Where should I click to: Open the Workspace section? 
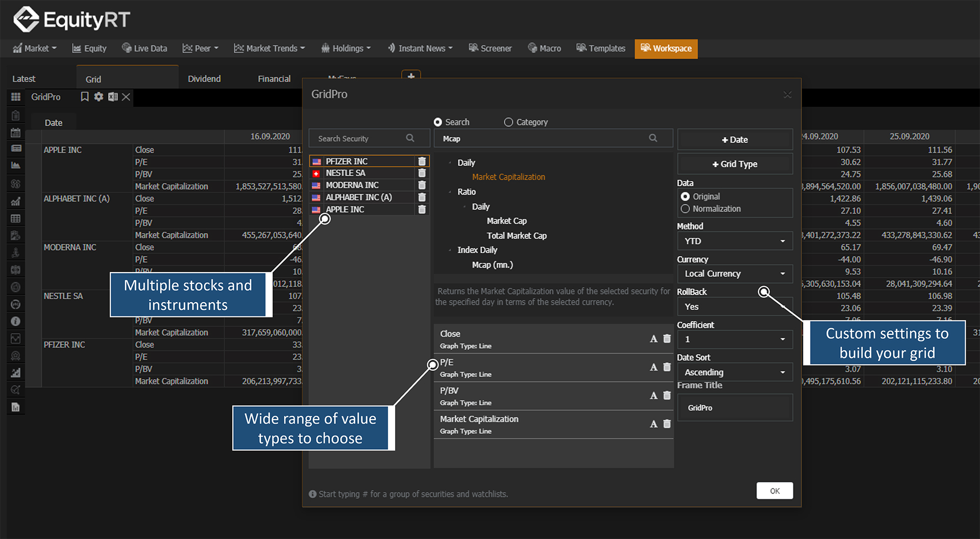pyautogui.click(x=666, y=48)
